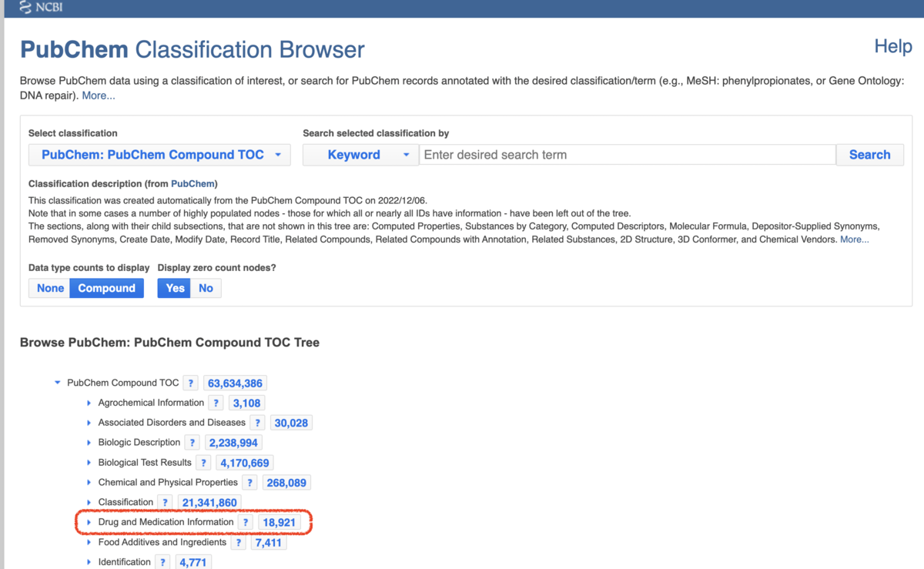Image resolution: width=924 pixels, height=569 pixels.
Task: Expand the Identification node
Action: (89, 563)
